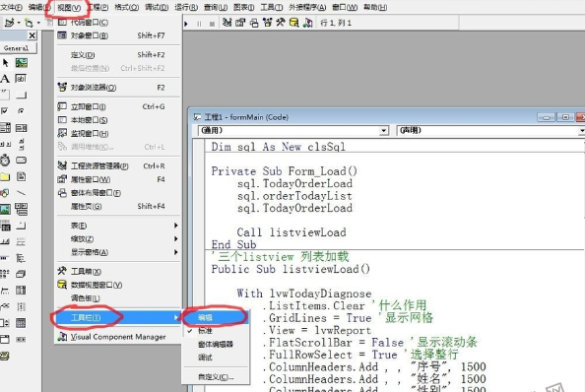Open 自定义(C)... in toolbar submenu

click(x=216, y=376)
